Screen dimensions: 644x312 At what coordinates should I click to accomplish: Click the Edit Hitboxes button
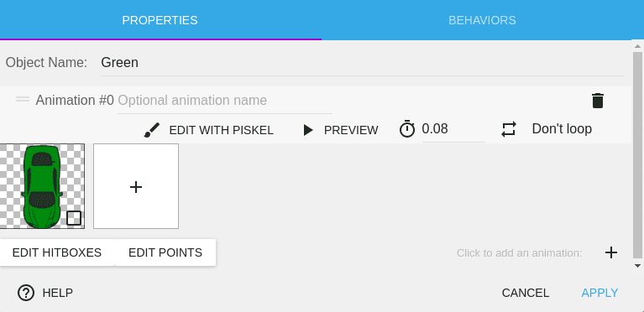click(57, 252)
